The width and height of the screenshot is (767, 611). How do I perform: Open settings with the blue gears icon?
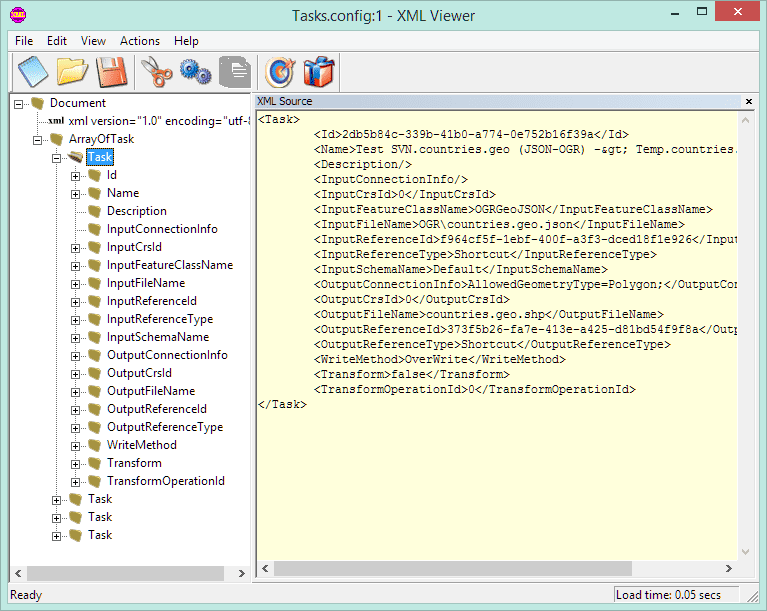[196, 72]
